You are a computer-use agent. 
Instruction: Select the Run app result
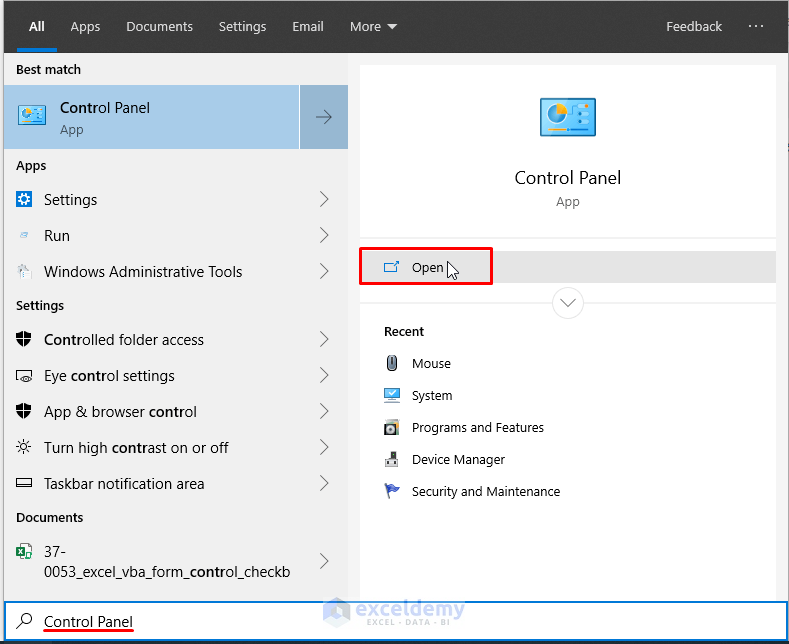click(176, 235)
